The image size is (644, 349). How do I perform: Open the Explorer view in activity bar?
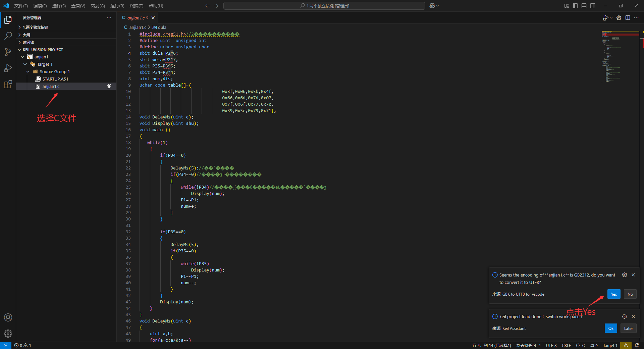click(x=8, y=20)
